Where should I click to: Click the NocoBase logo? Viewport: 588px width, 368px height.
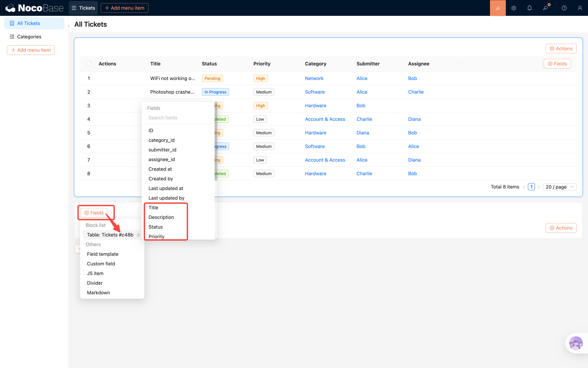34,8
